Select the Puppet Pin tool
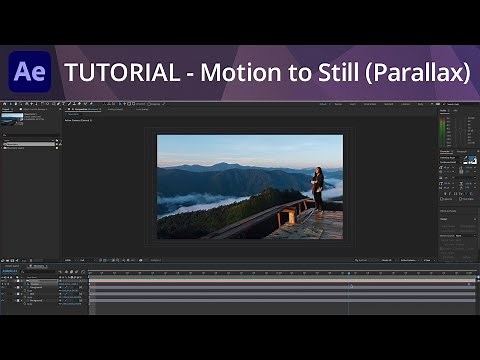 (91, 104)
